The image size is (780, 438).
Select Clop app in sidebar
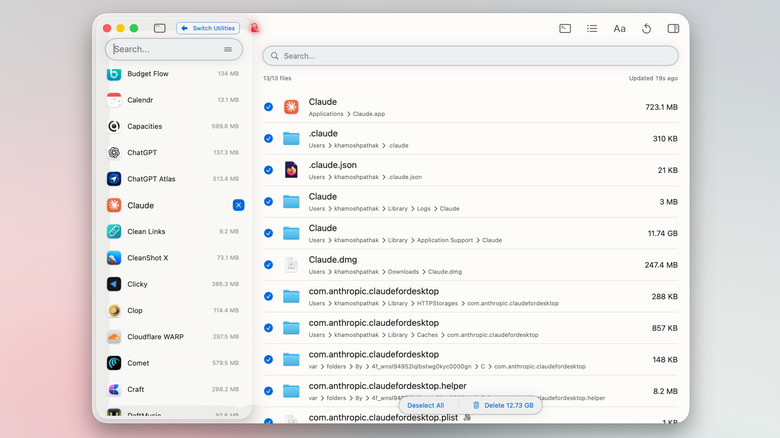tap(173, 311)
